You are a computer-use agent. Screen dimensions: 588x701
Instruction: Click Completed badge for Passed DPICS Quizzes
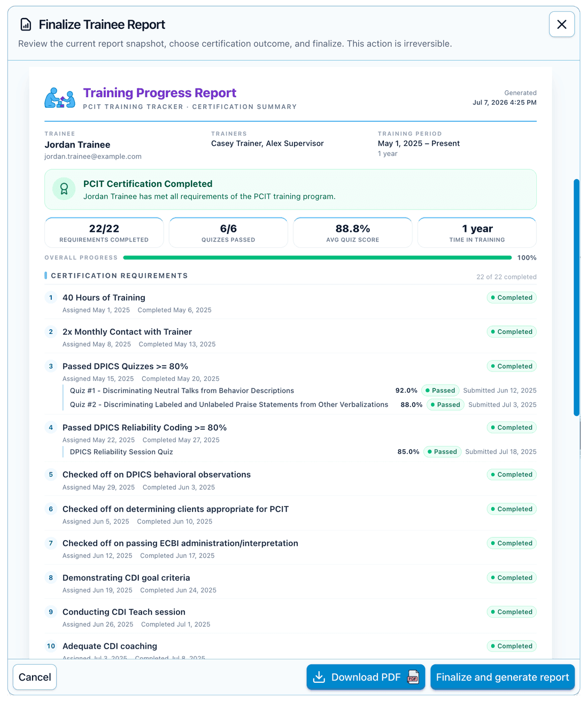[x=512, y=366]
